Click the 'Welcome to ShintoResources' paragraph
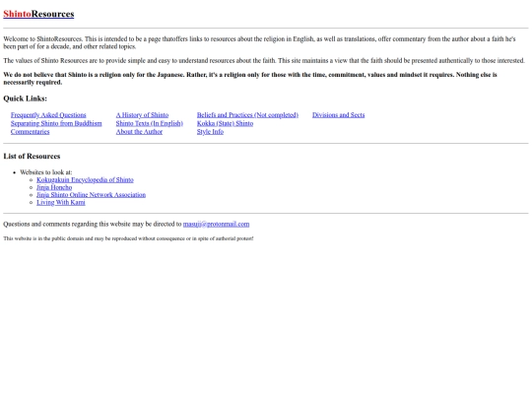The height and width of the screenshot is (399, 532). 259,42
